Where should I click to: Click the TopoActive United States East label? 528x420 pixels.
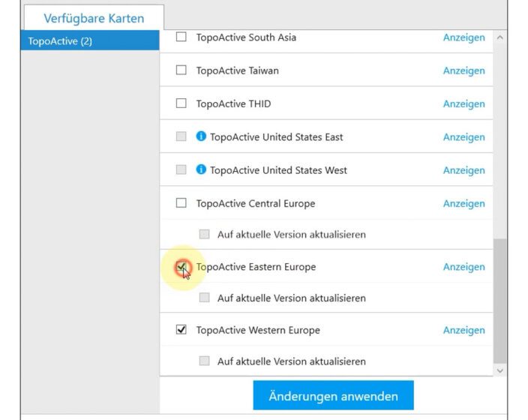coord(277,137)
